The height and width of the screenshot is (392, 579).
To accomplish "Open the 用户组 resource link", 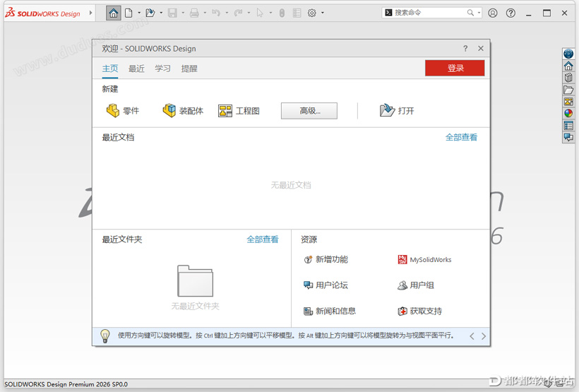I will click(x=416, y=285).
